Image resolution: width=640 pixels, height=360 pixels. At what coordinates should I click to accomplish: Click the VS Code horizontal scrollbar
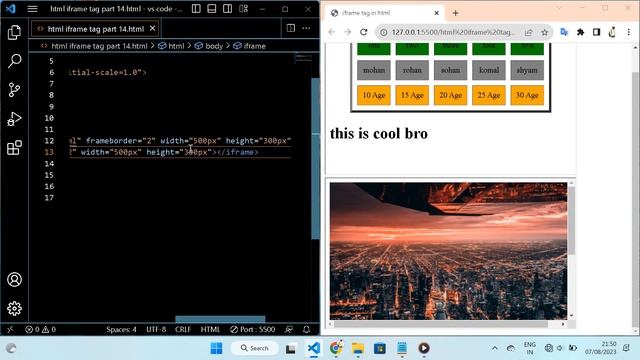coord(220,319)
